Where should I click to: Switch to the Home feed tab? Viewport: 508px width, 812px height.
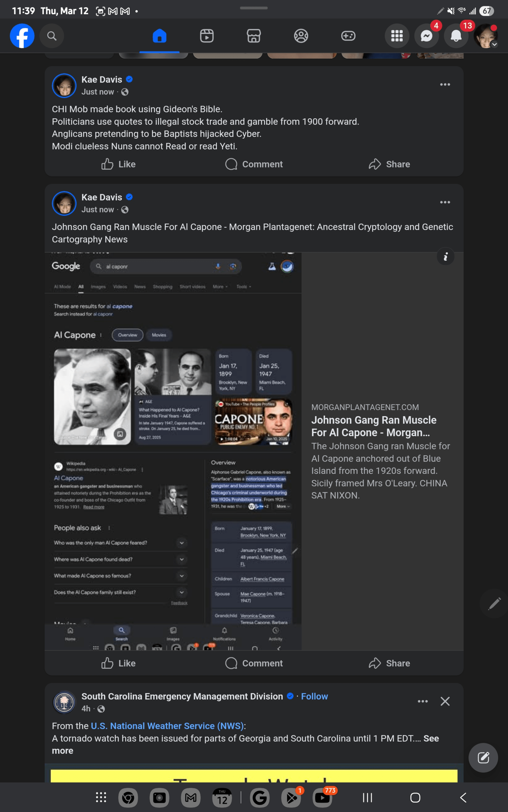click(159, 36)
